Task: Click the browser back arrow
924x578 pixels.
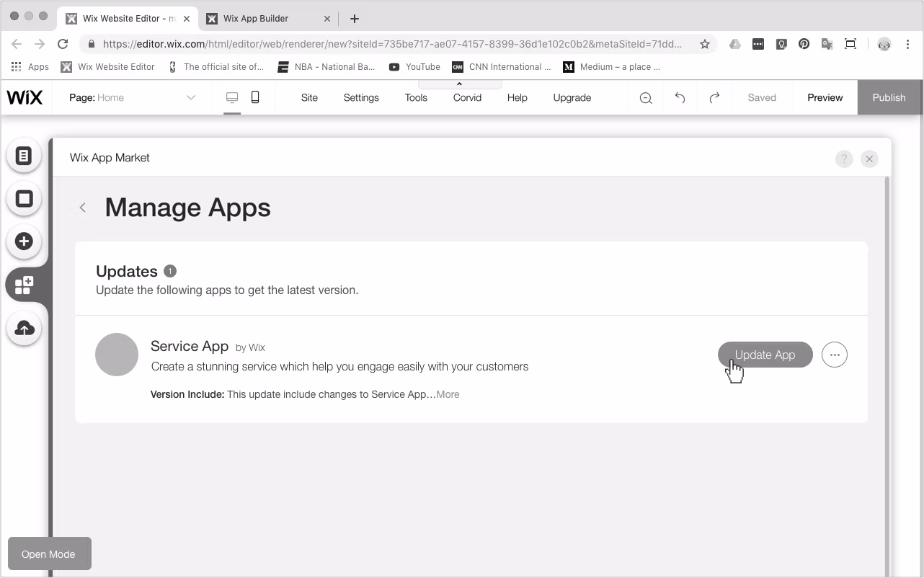Action: [x=17, y=44]
